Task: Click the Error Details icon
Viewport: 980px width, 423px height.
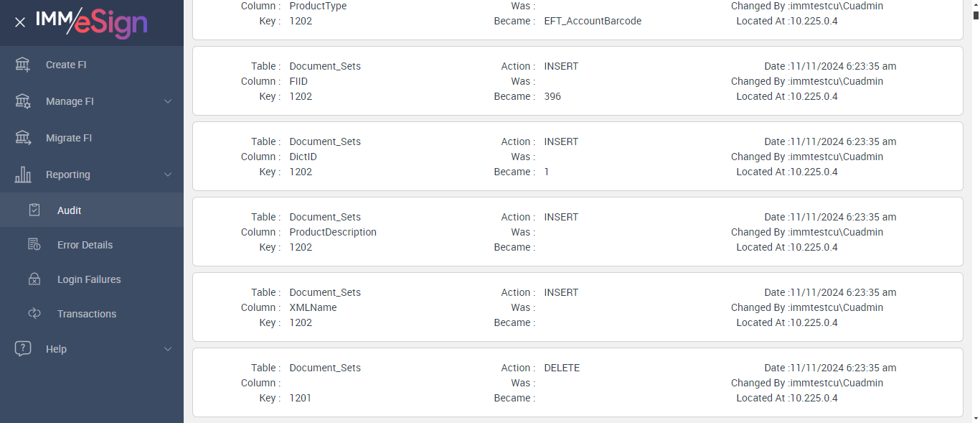Action: click(x=34, y=245)
